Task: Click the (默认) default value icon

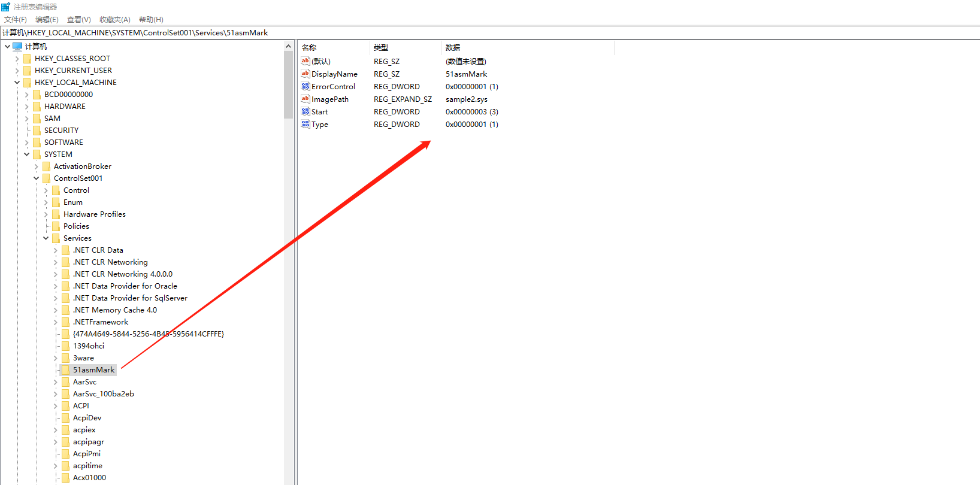Action: click(x=306, y=61)
